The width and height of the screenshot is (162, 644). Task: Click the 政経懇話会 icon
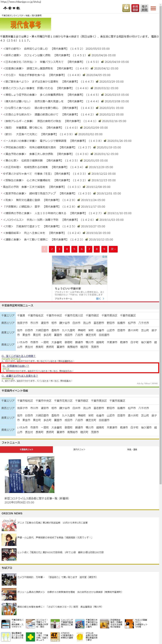coord(105,623)
